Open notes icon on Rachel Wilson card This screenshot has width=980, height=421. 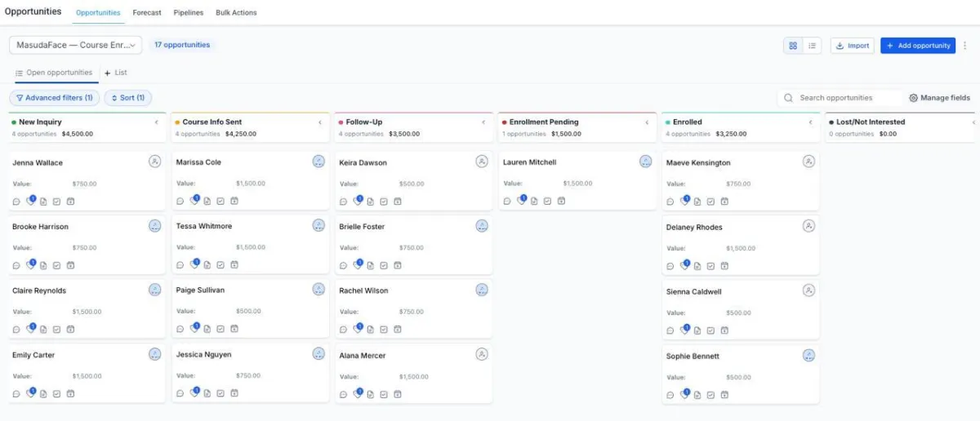tap(370, 330)
